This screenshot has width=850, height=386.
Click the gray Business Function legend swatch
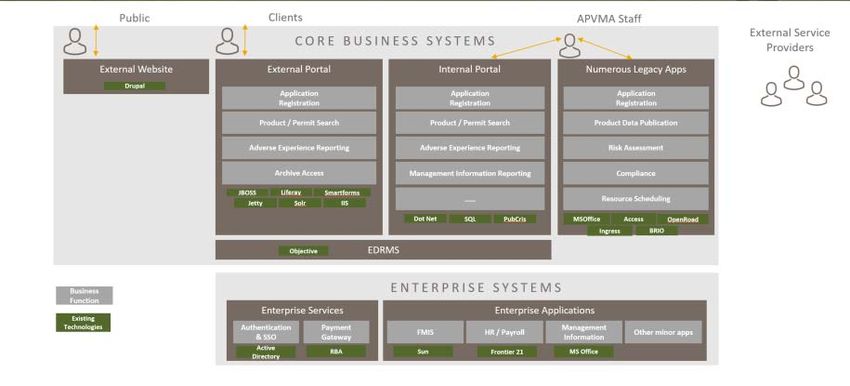84,295
